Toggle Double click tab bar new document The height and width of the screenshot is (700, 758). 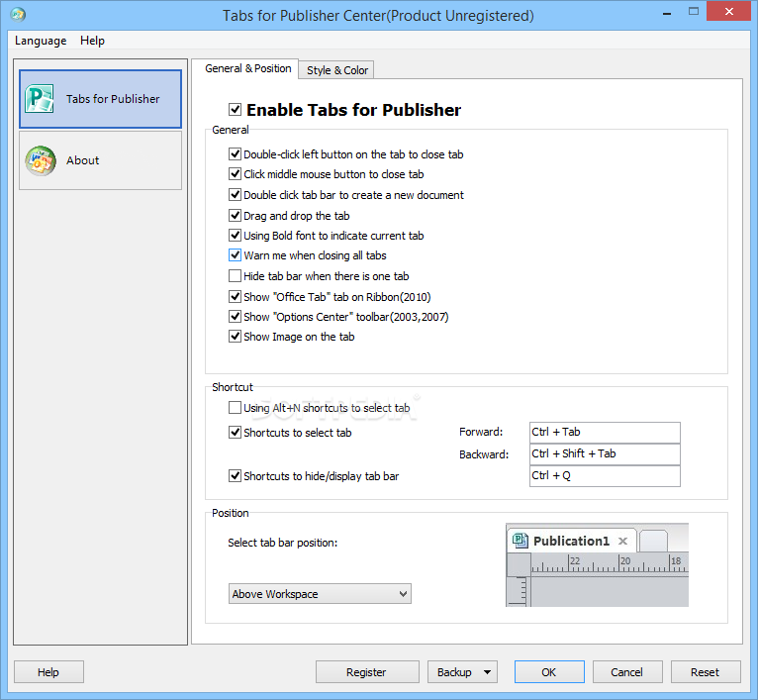click(235, 195)
